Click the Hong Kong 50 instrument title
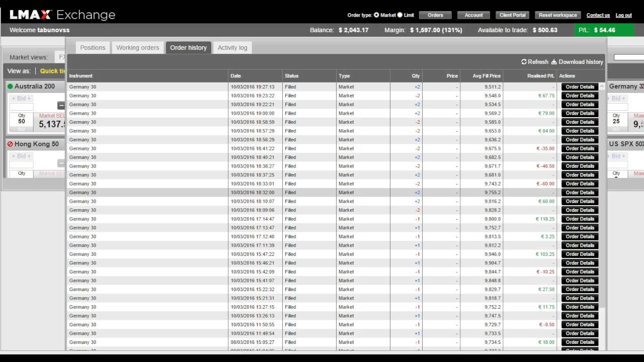This screenshot has width=644, height=362. pos(36,144)
